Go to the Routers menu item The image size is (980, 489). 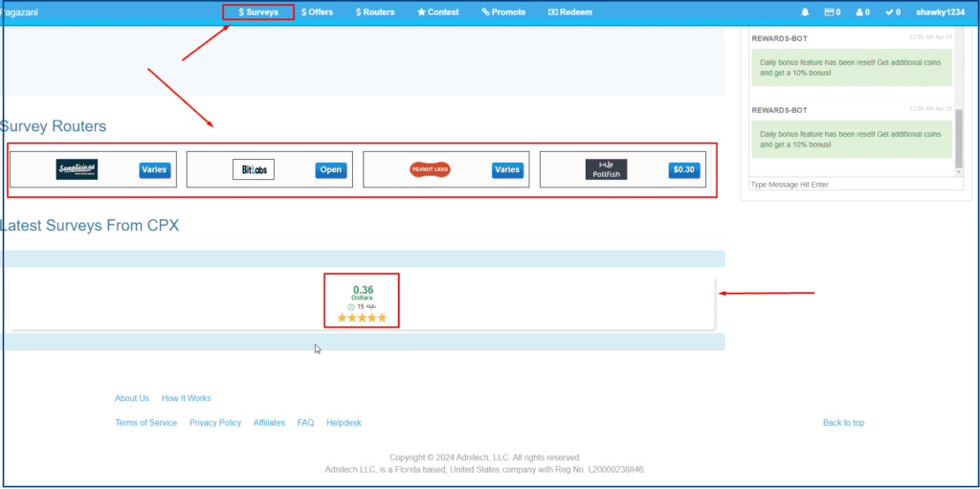pyautogui.click(x=375, y=12)
